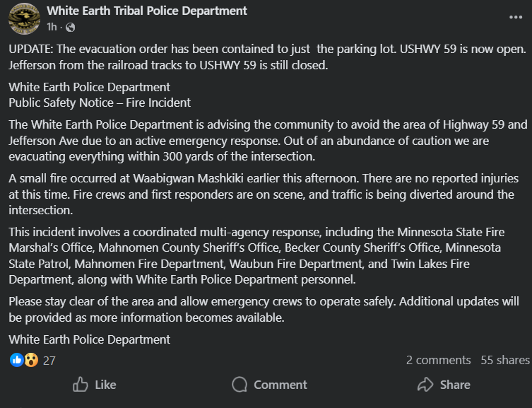Click the Public Safety Notice – Fire Incident line

[x=99, y=103]
